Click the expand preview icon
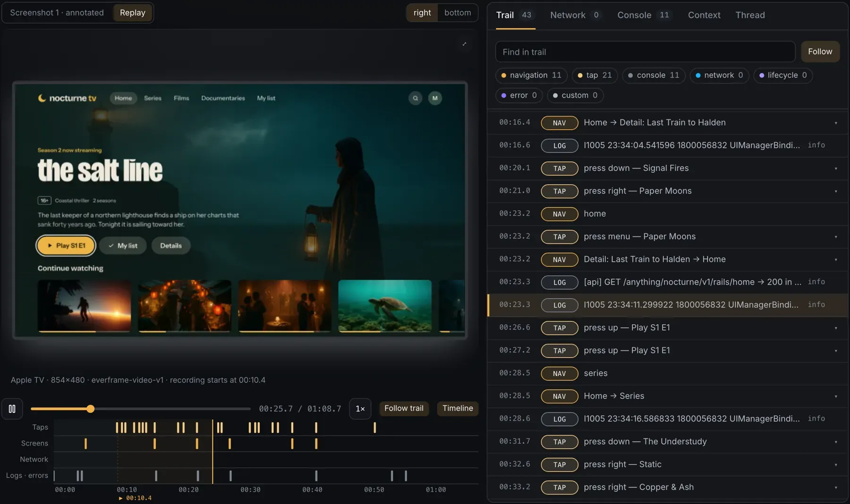The width and height of the screenshot is (850, 504). point(464,44)
